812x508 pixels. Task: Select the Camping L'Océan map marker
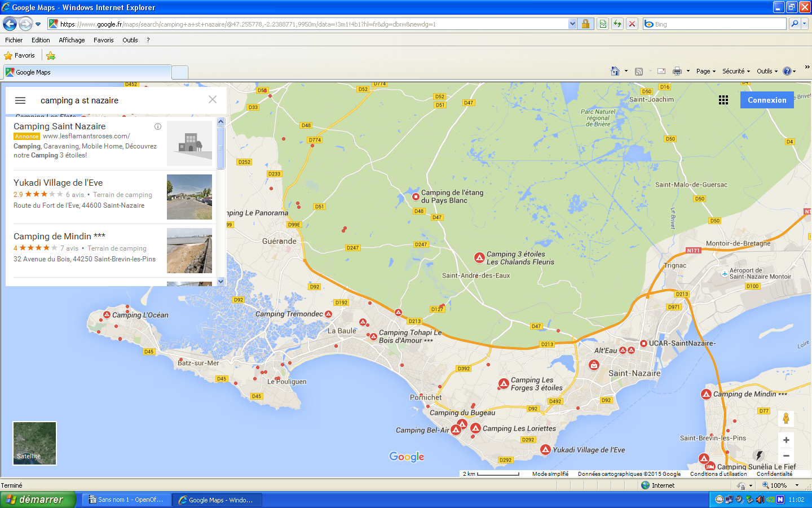(107, 314)
